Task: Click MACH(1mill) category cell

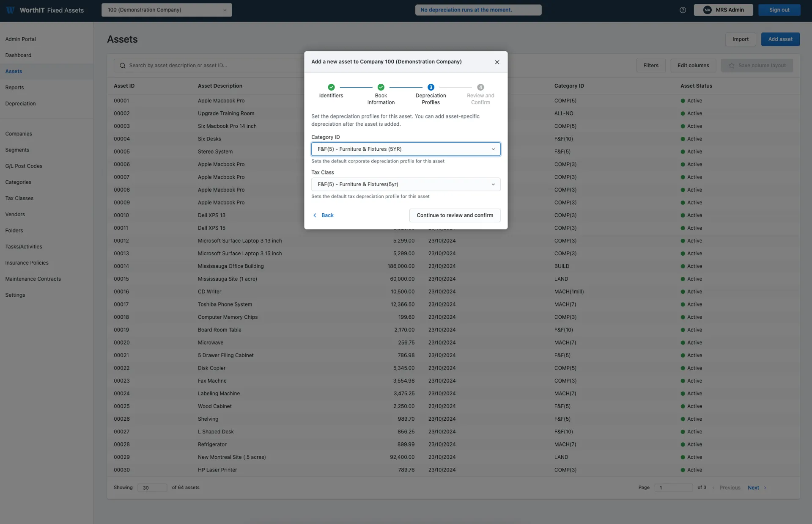Action: tap(569, 291)
